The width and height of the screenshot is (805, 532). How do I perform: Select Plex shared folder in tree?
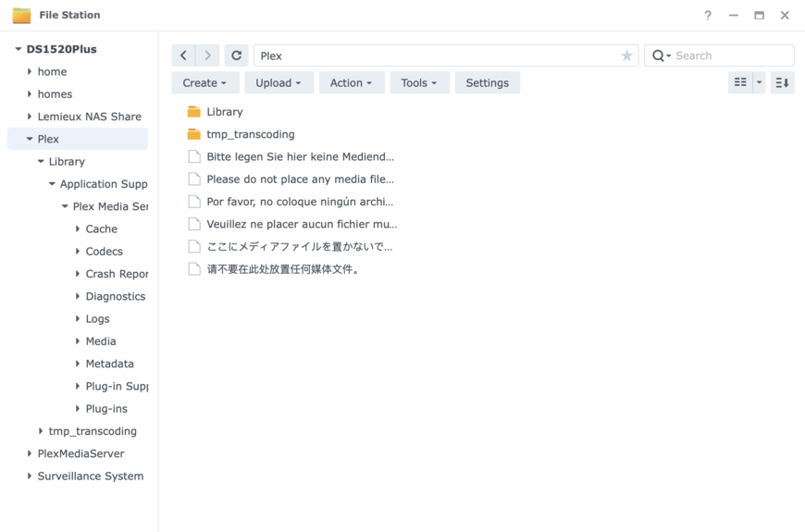tap(48, 139)
